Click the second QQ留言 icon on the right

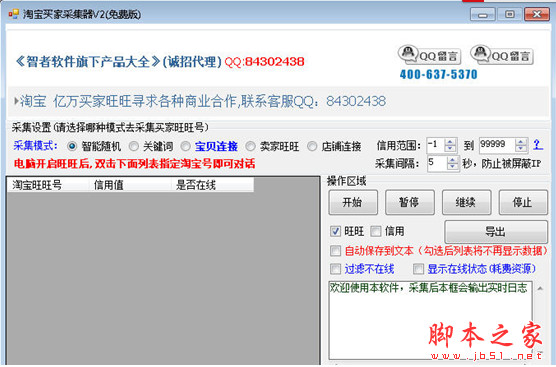pyautogui.click(x=502, y=55)
